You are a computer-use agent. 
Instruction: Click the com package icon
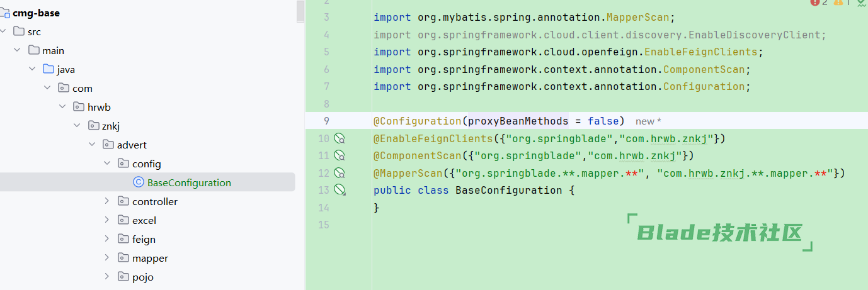click(x=64, y=88)
